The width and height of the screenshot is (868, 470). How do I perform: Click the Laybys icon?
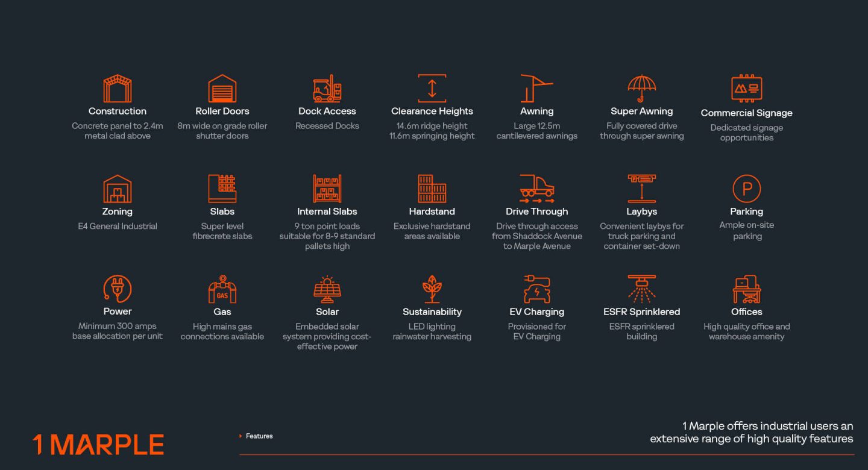click(x=642, y=189)
